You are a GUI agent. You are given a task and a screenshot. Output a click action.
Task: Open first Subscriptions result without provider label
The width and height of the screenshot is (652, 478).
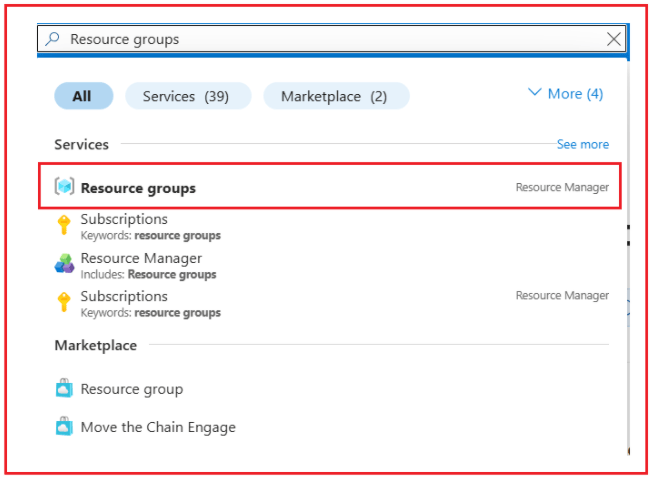331,227
